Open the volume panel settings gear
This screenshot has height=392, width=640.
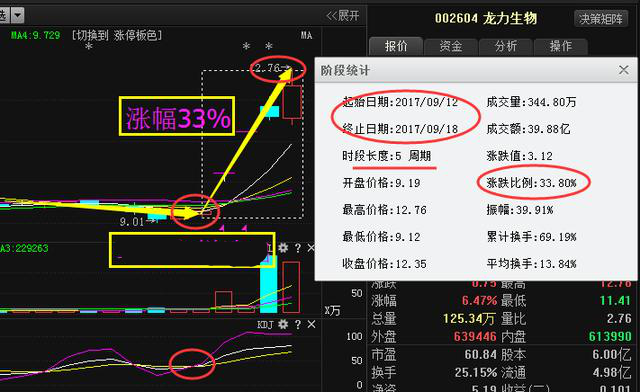pos(283,248)
